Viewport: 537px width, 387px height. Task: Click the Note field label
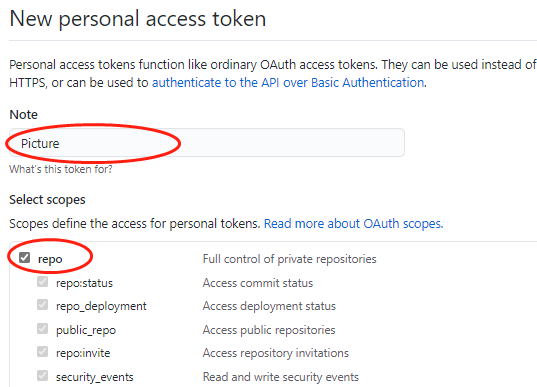(23, 114)
